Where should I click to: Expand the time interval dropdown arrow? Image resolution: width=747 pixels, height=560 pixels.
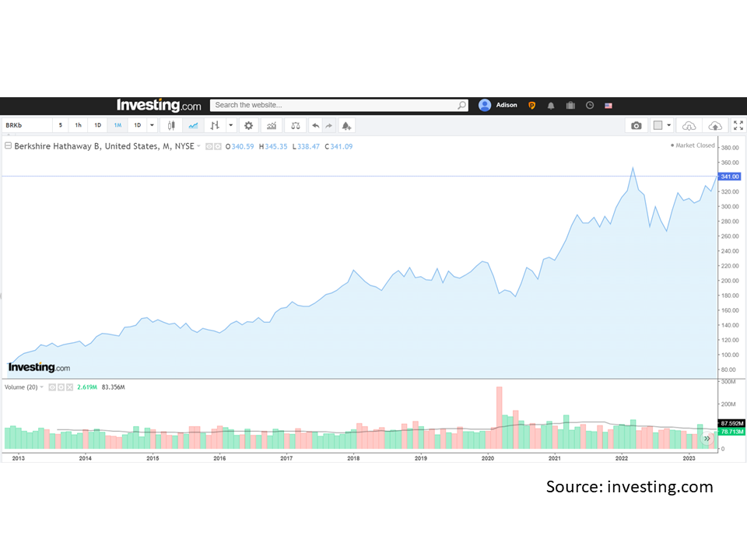(x=152, y=125)
